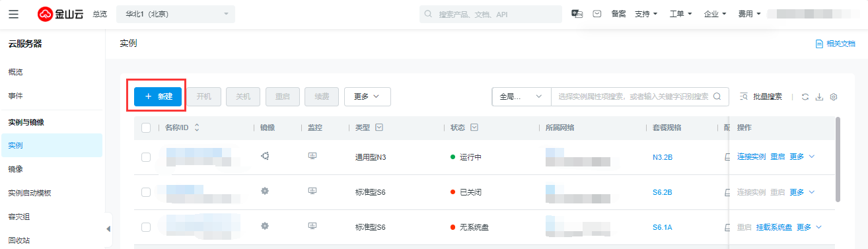
Task: Click the 通用型N3 type cell
Action: [370, 157]
